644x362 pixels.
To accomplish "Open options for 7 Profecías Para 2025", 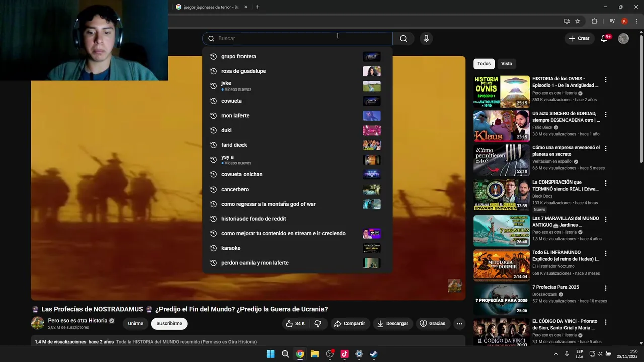I will [605, 288].
